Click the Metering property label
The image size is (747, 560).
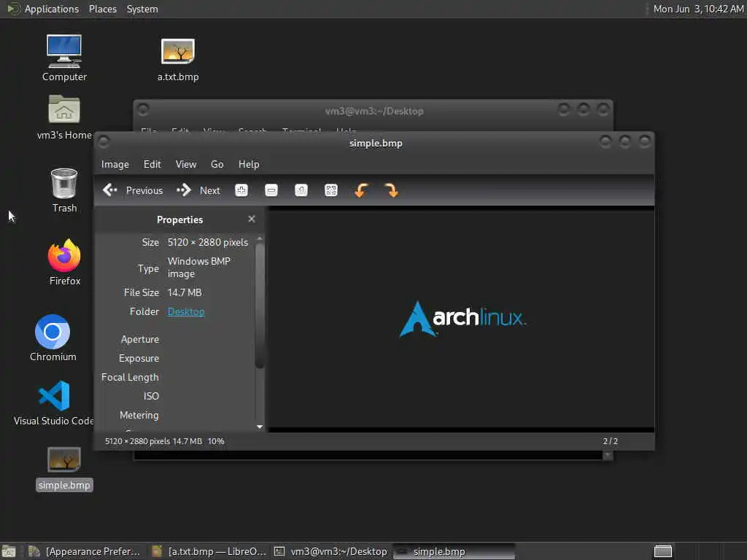[x=139, y=415]
